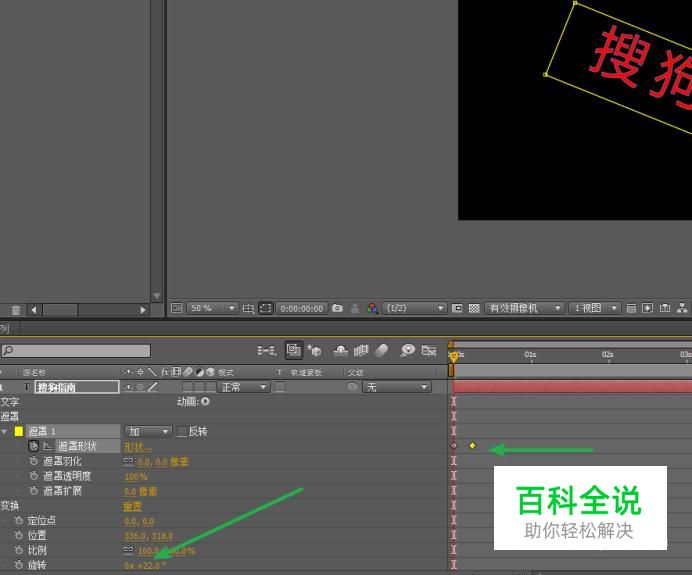Toggle the draft 3D icon

point(314,351)
